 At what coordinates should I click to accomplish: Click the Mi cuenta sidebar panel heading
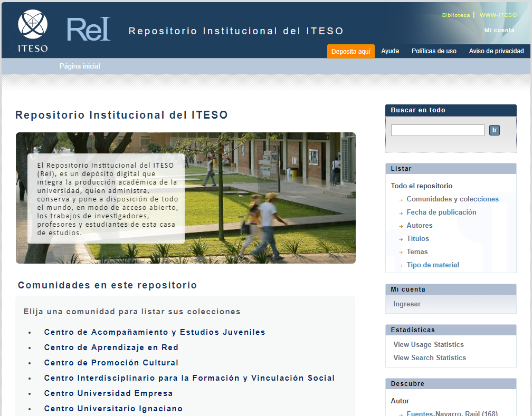click(x=451, y=289)
